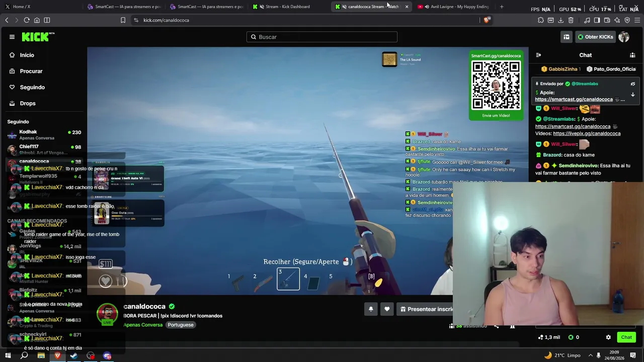Go back with browser back arrow
The image size is (644, 362).
(x=7, y=20)
